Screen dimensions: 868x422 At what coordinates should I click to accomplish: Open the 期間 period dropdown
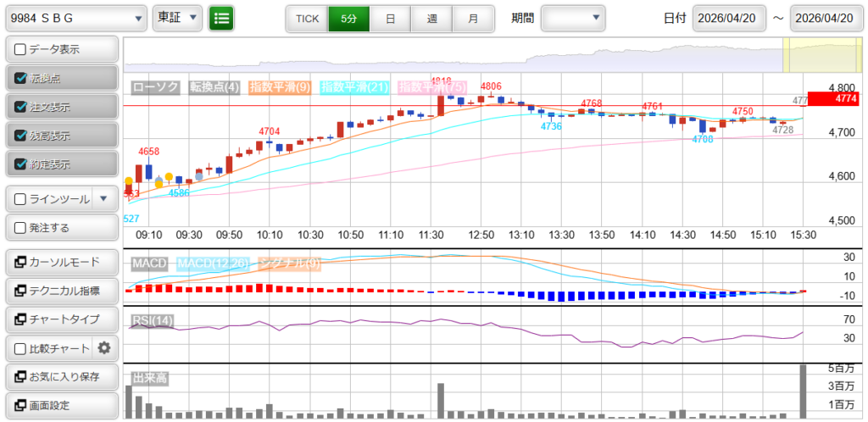click(x=573, y=18)
